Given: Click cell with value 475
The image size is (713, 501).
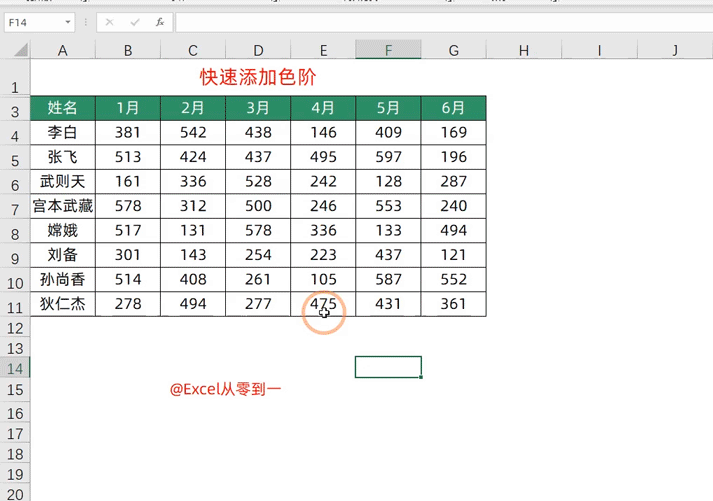Looking at the screenshot, I should [323, 304].
